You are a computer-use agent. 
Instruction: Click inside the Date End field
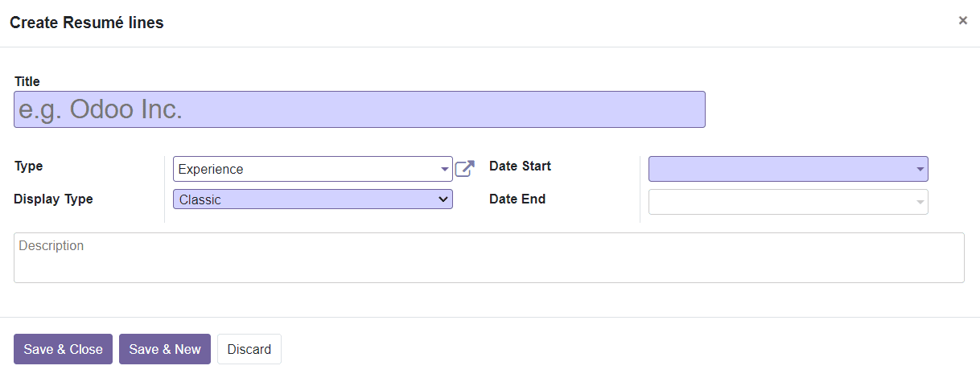click(x=789, y=202)
